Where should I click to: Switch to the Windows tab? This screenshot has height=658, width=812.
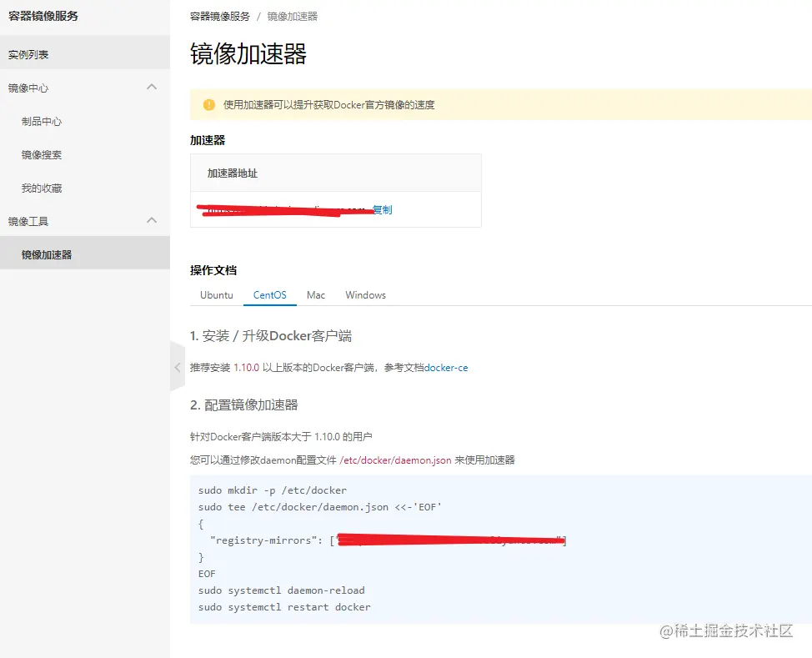(366, 294)
